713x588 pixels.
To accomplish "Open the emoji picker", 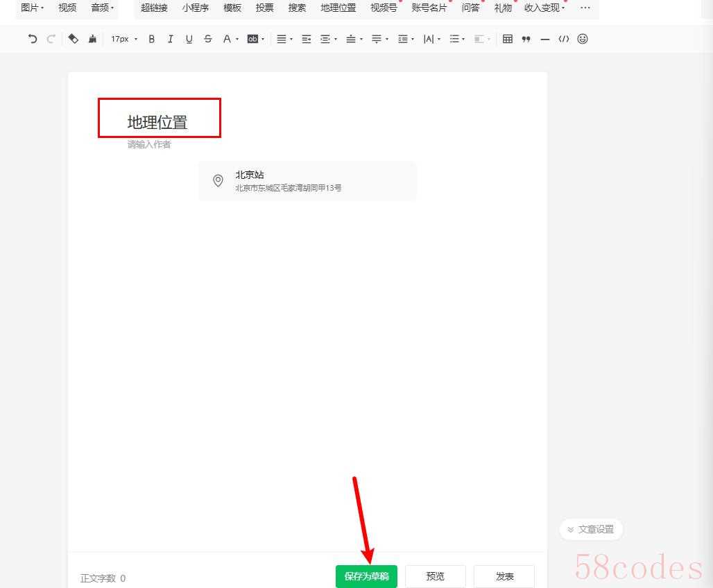I will tap(583, 39).
